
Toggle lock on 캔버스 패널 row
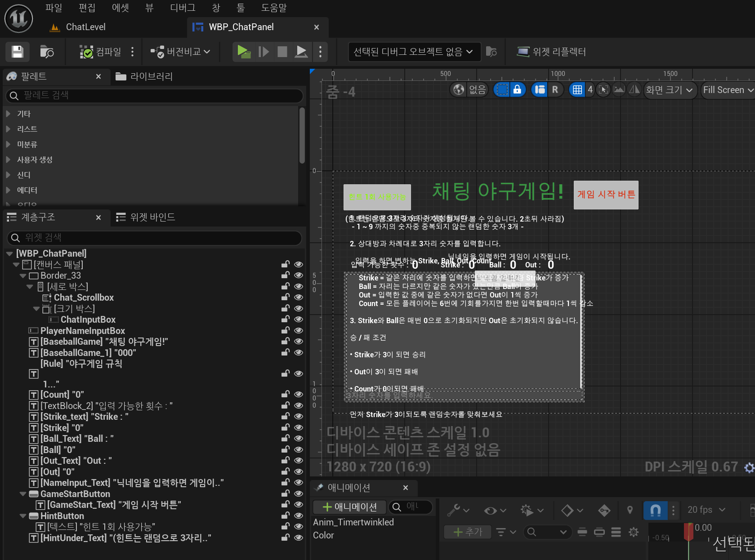pos(285,264)
